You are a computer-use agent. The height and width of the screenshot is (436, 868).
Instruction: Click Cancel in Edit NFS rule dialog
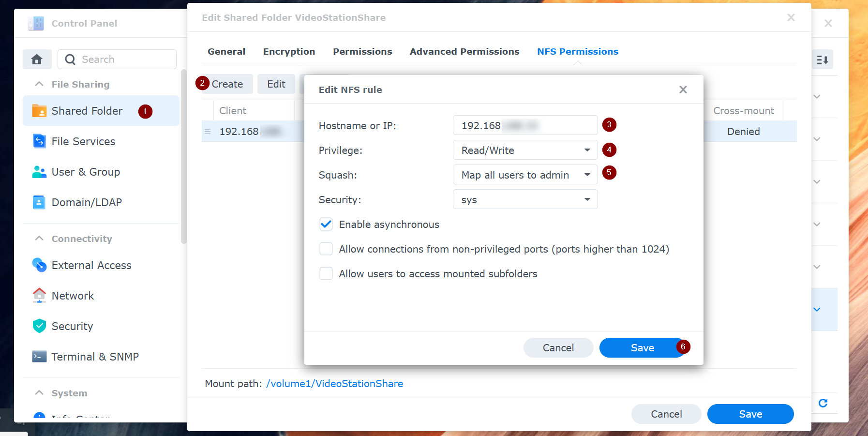[x=558, y=348]
